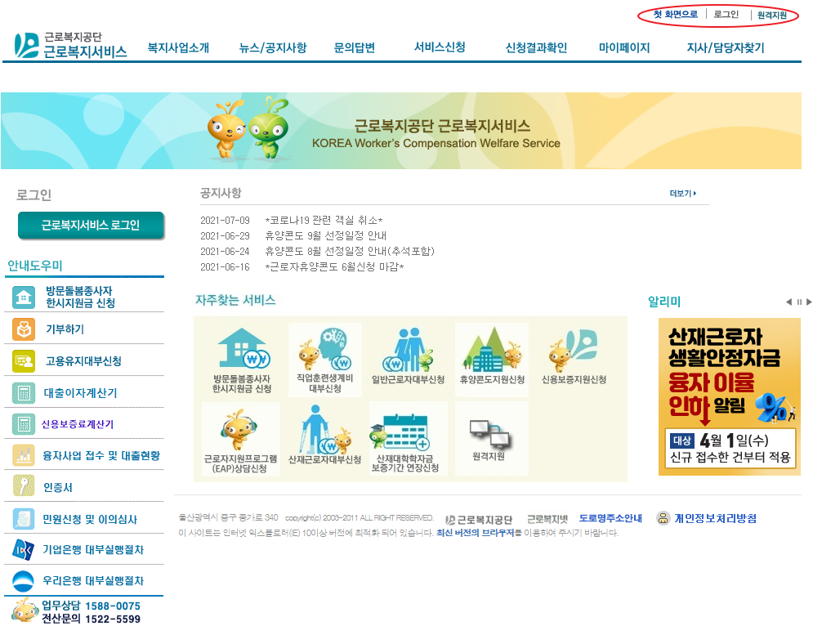Select 방문돌봄종사자 한시지원금 신청 in 자주찾는 서비스
Screen dimensions: 813x644
tap(242, 360)
